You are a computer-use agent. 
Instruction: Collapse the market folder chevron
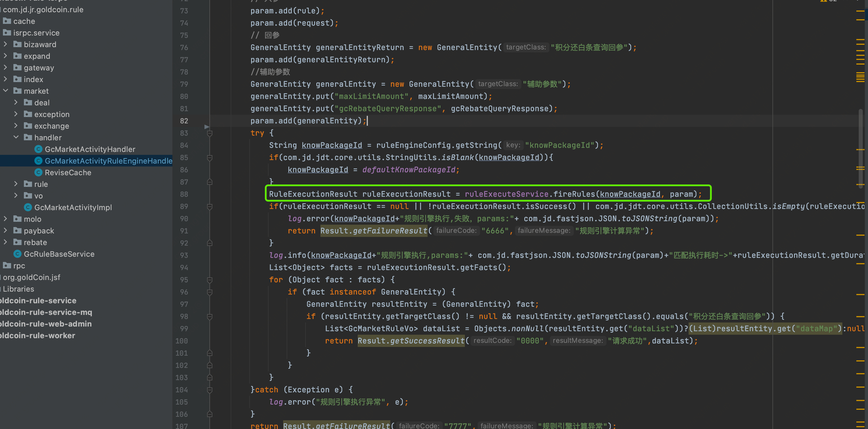tap(6, 91)
